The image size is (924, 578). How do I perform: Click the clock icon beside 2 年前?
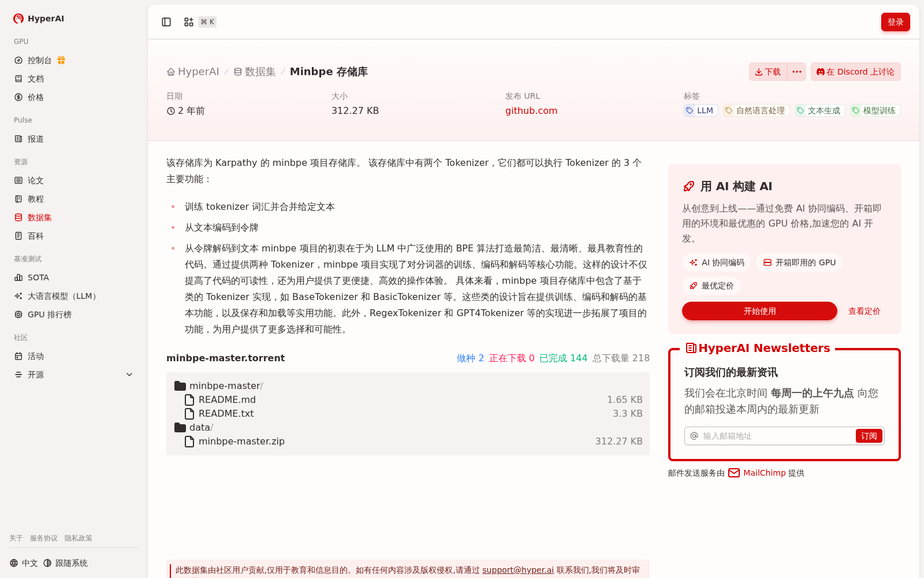(171, 111)
